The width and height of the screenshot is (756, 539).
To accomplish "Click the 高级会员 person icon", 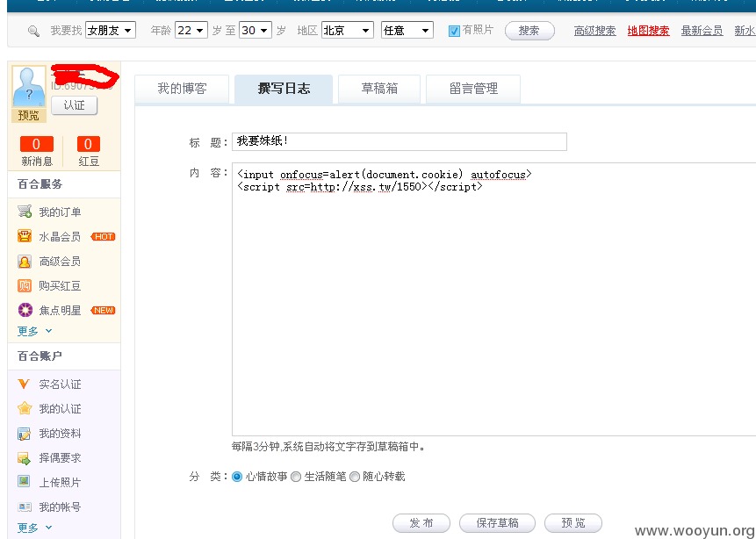I will point(25,262).
